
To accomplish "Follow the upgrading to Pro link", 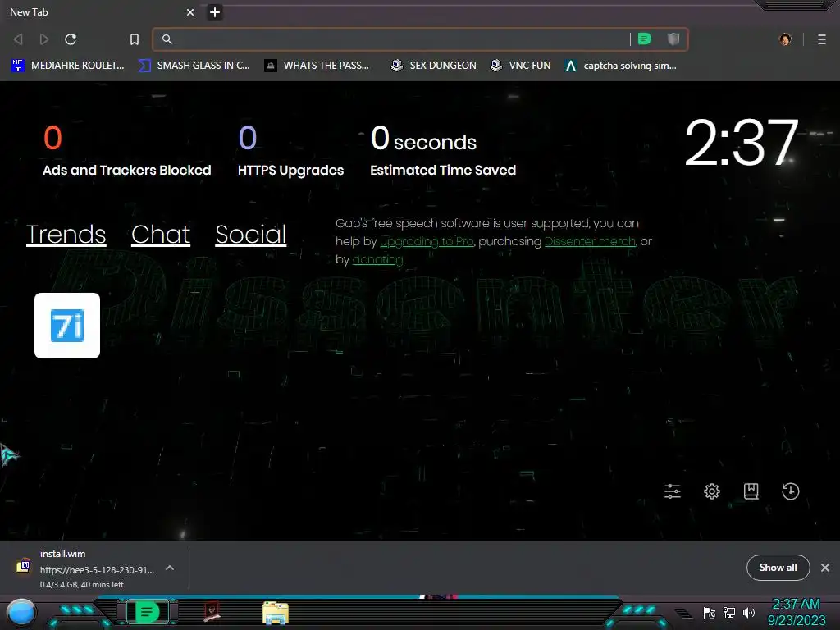I will click(427, 242).
